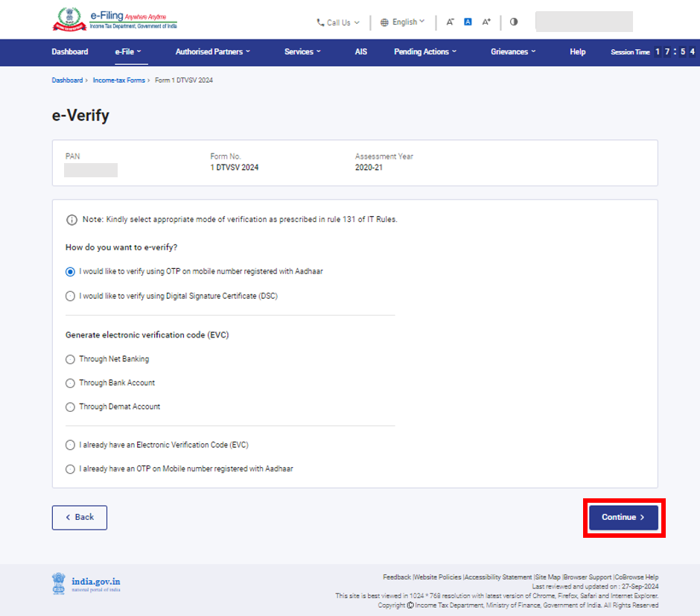Go to the AIS menu item
The height and width of the screenshot is (616, 700).
(x=361, y=52)
